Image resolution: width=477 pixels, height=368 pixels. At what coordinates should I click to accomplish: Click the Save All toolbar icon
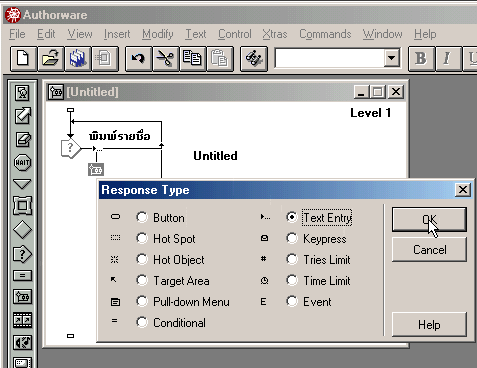point(78,59)
